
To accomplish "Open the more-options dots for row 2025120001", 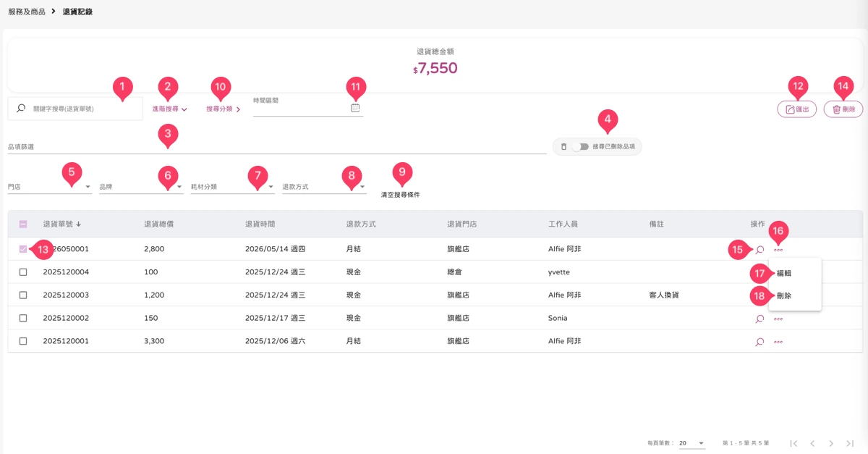I will 778,342.
